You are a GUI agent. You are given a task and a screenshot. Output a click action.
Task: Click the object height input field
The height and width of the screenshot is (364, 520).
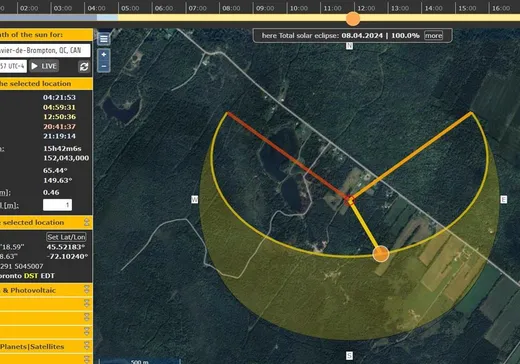coord(57,205)
